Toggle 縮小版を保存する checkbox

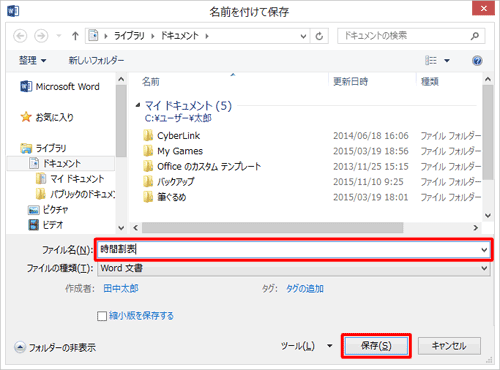pyautogui.click(x=102, y=316)
